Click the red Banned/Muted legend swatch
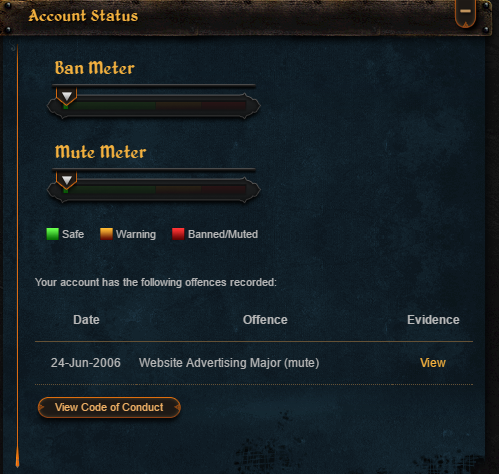The height and width of the screenshot is (474, 499). click(178, 234)
